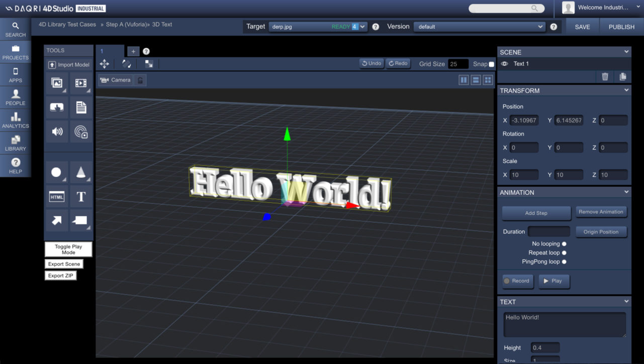
Task: Go to 4D Library Test Cases breadcrumb
Action: tap(67, 24)
